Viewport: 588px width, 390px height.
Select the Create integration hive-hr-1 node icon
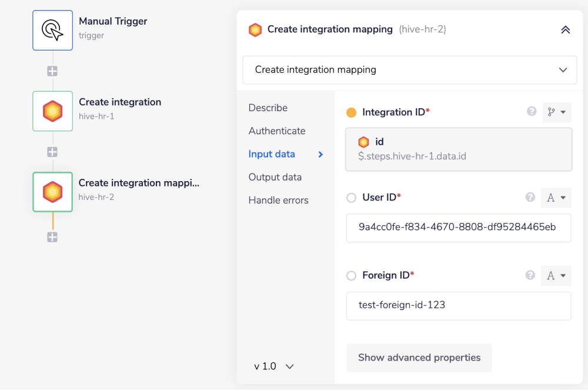click(x=52, y=111)
